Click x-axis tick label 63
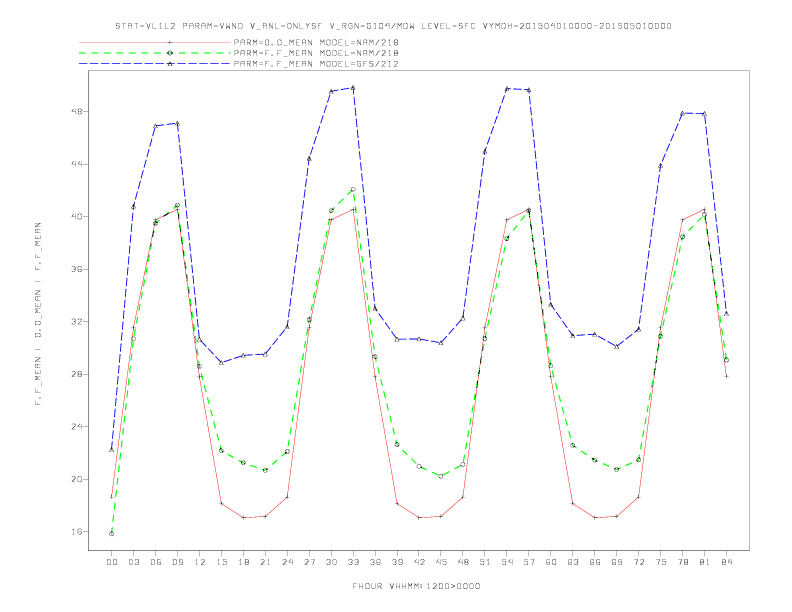792x612 pixels. 573,562
